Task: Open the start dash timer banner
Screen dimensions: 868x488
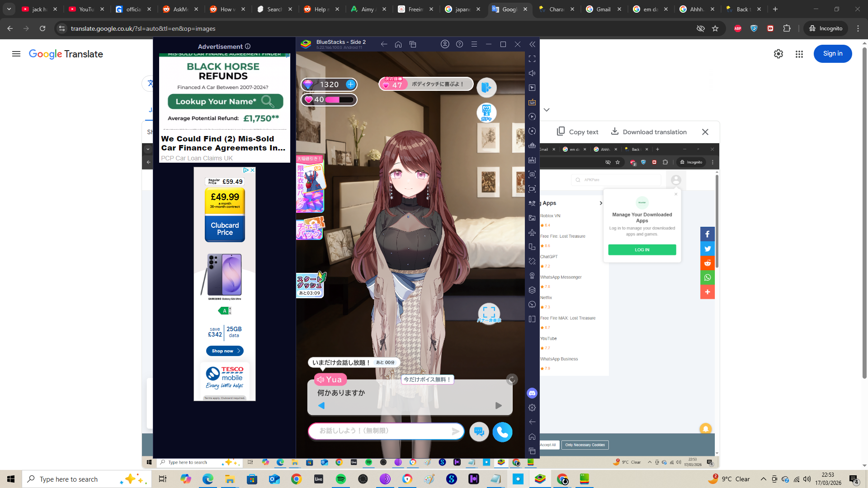Action: (x=310, y=285)
